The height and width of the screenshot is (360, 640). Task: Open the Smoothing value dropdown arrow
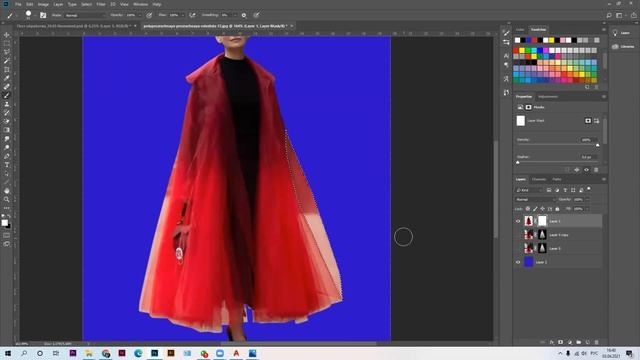pos(235,15)
